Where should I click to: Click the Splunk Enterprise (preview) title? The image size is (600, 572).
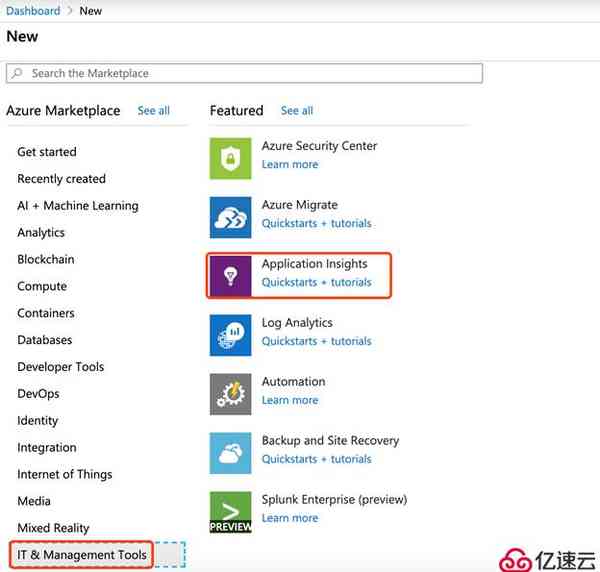click(x=334, y=499)
